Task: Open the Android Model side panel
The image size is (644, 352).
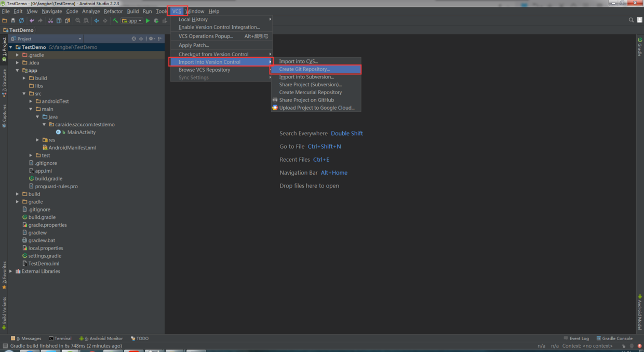Action: tap(640, 312)
